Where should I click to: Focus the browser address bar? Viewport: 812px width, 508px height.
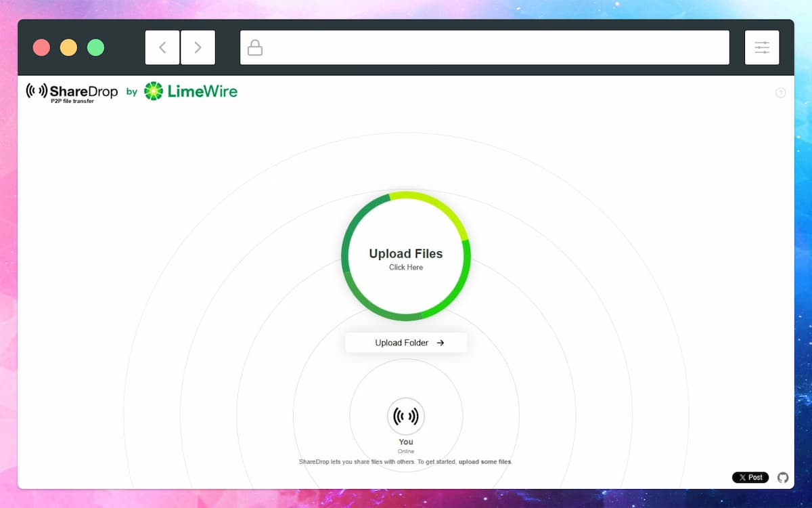484,47
